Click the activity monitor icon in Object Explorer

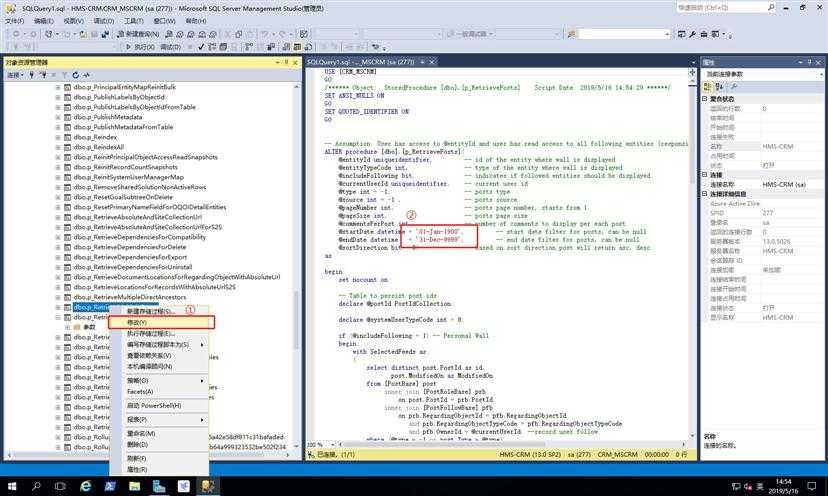coord(87,75)
